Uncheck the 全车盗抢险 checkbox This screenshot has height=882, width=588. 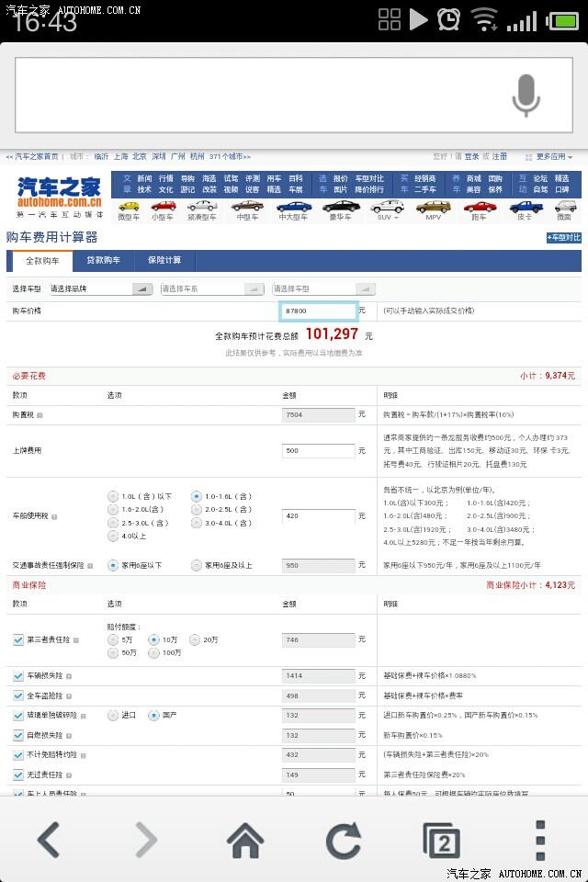click(x=18, y=696)
